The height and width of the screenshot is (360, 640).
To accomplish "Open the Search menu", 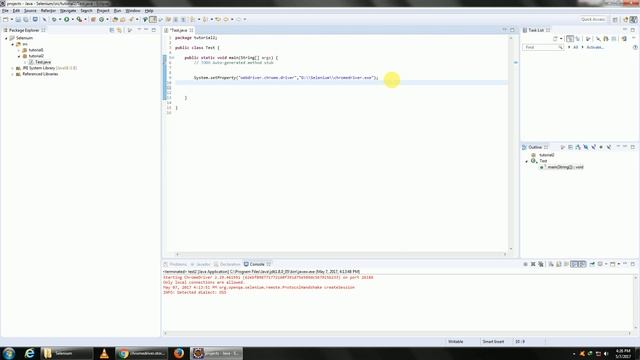I will [x=86, y=11].
